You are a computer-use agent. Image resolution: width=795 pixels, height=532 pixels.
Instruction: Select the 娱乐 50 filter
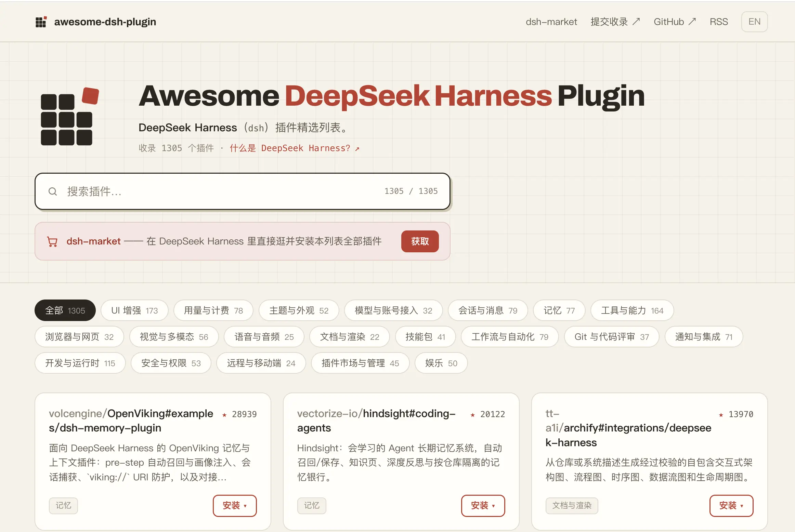441,363
